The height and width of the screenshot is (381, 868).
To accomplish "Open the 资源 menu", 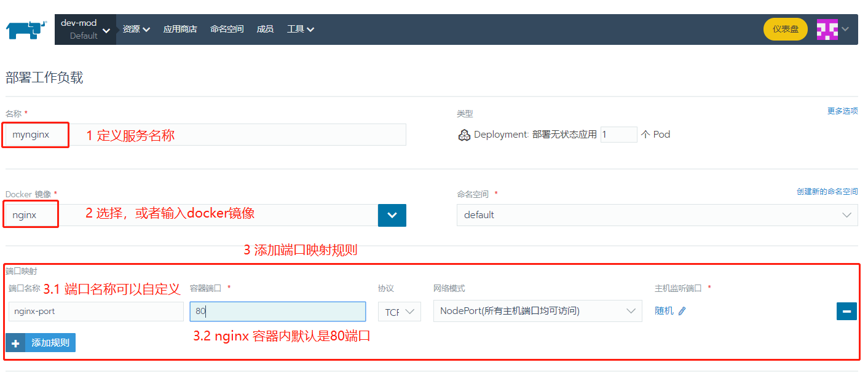I will tap(135, 29).
